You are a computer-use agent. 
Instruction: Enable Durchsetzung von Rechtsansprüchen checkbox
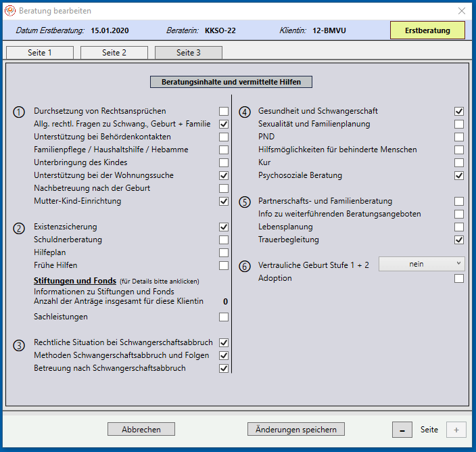(224, 111)
